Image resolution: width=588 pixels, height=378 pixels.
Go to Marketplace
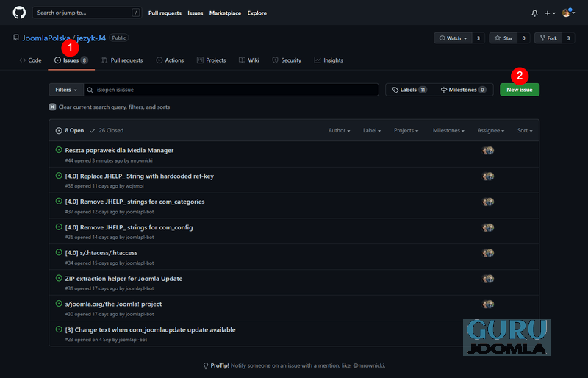tap(225, 13)
